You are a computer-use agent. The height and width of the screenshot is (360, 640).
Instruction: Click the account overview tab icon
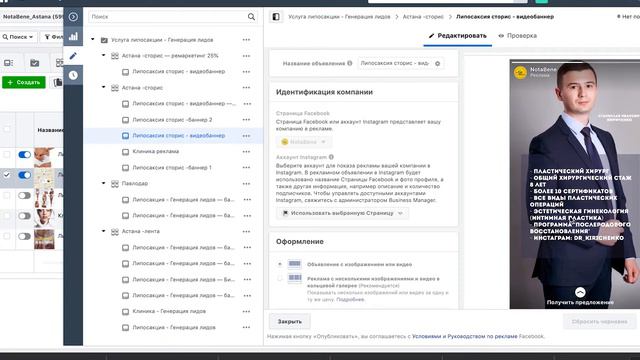[9, 62]
